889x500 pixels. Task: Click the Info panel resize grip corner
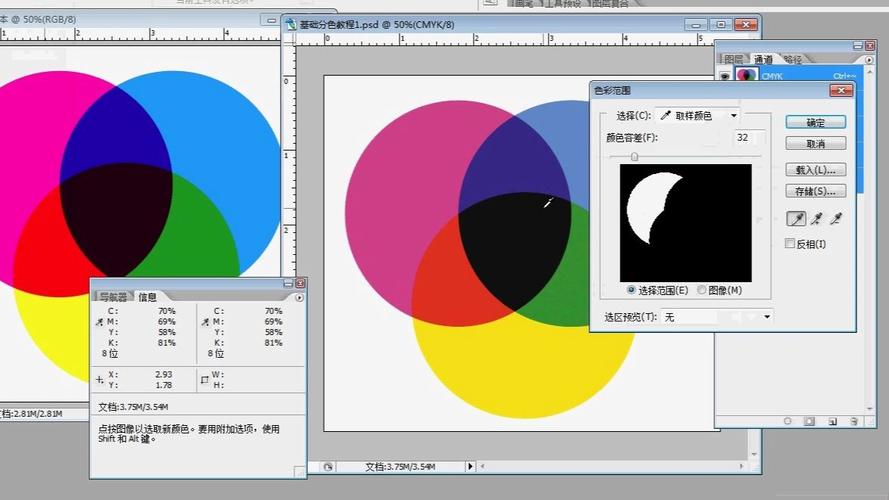point(299,471)
